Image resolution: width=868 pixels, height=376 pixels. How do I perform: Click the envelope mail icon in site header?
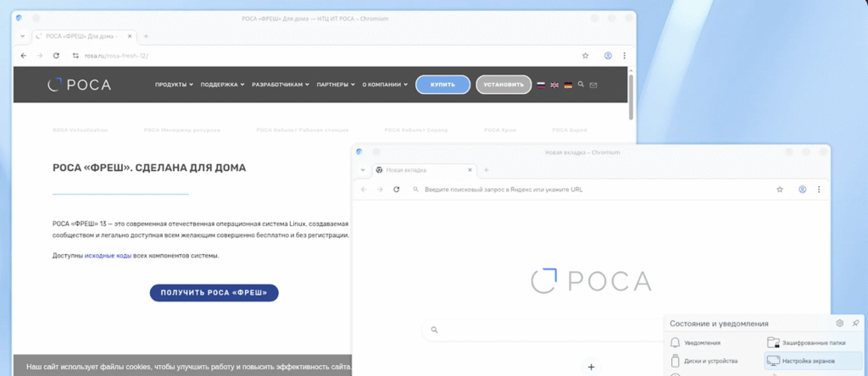point(593,85)
